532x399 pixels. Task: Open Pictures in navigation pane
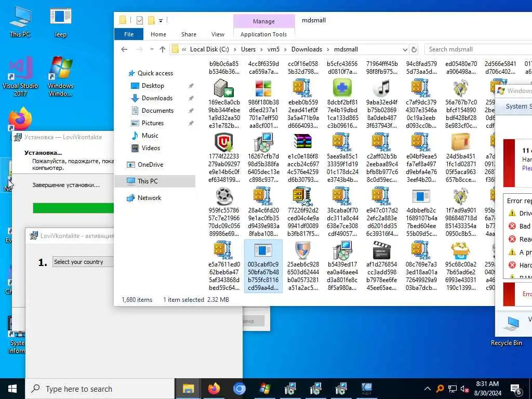tap(152, 123)
